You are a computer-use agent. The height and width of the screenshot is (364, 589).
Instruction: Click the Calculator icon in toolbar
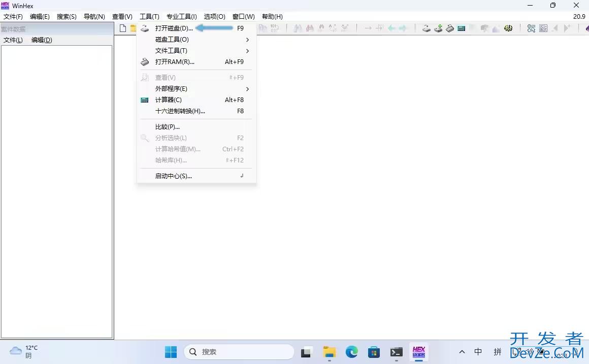click(x=461, y=28)
